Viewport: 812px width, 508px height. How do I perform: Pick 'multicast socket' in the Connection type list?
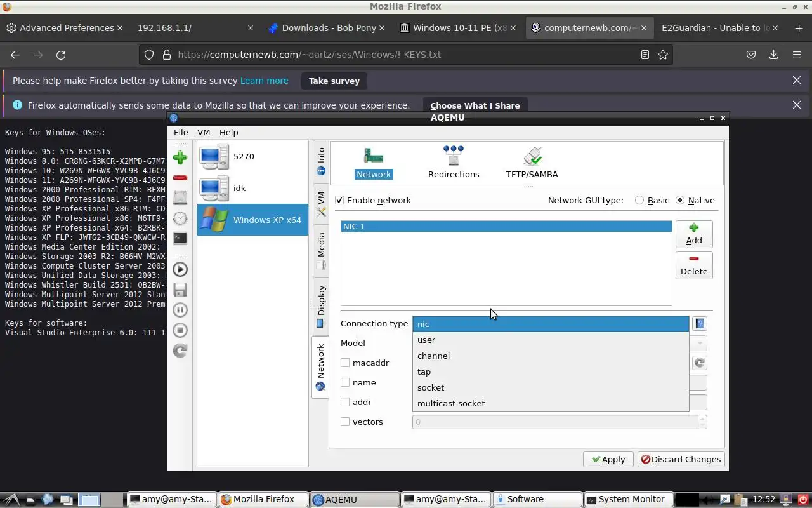click(551, 403)
